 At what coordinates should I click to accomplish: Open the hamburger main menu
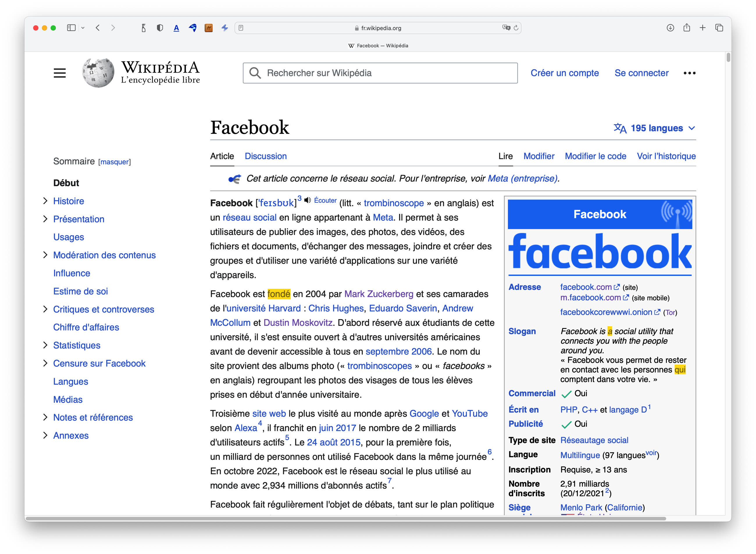pyautogui.click(x=60, y=73)
